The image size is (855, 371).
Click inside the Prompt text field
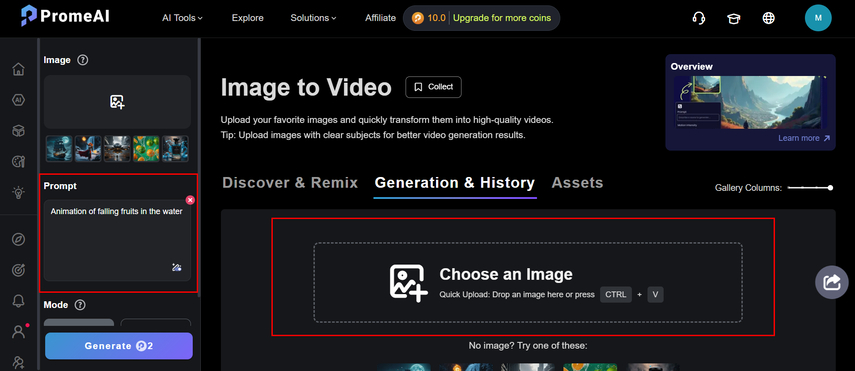pos(117,240)
